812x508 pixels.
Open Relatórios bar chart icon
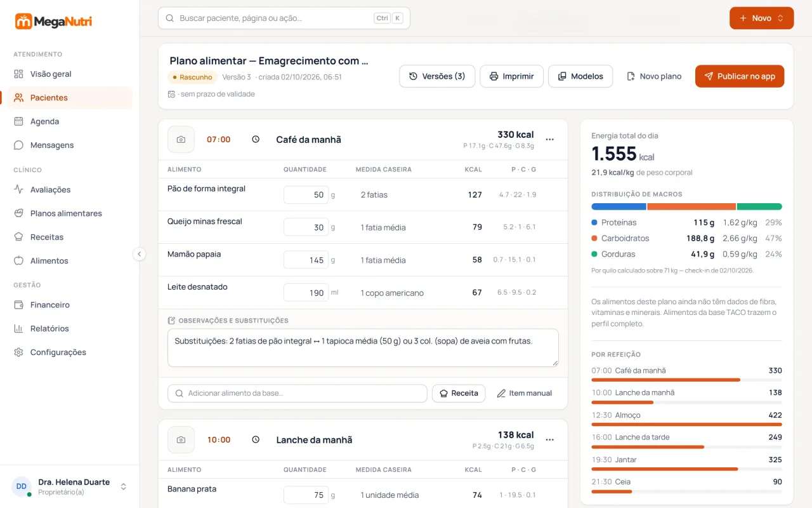coord(18,328)
